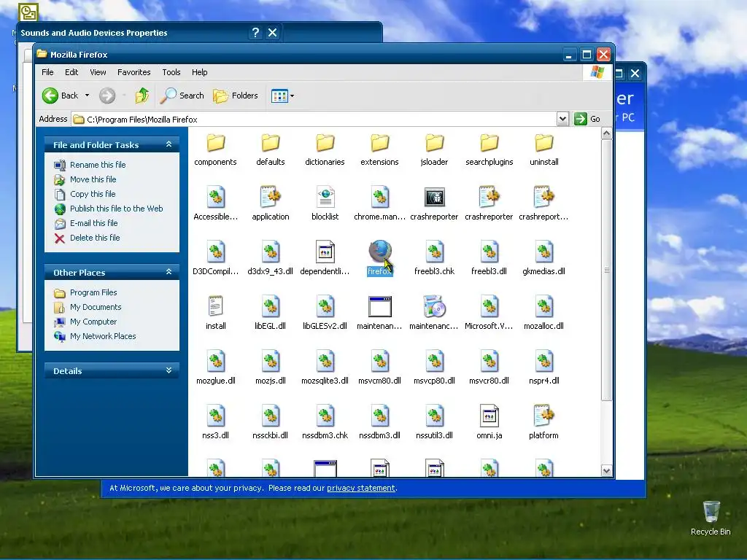Go to Program Files
The height and width of the screenshot is (560, 747).
[x=93, y=292]
